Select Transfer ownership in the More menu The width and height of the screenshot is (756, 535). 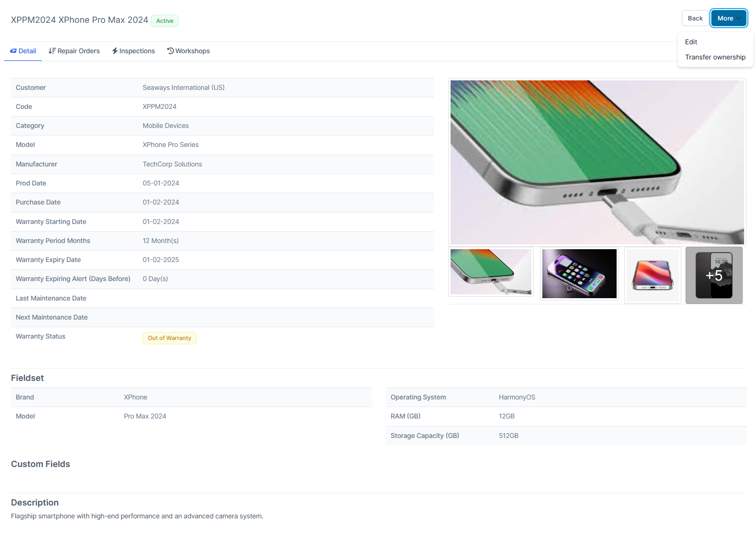(715, 57)
